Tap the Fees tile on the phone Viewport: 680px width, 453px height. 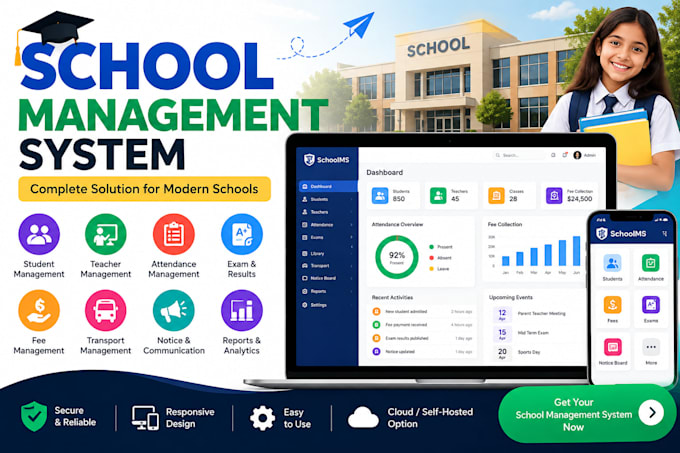(612, 310)
